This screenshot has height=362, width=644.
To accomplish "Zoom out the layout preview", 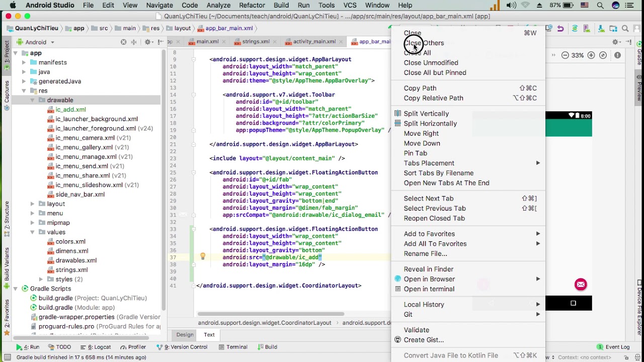I will 565,55.
